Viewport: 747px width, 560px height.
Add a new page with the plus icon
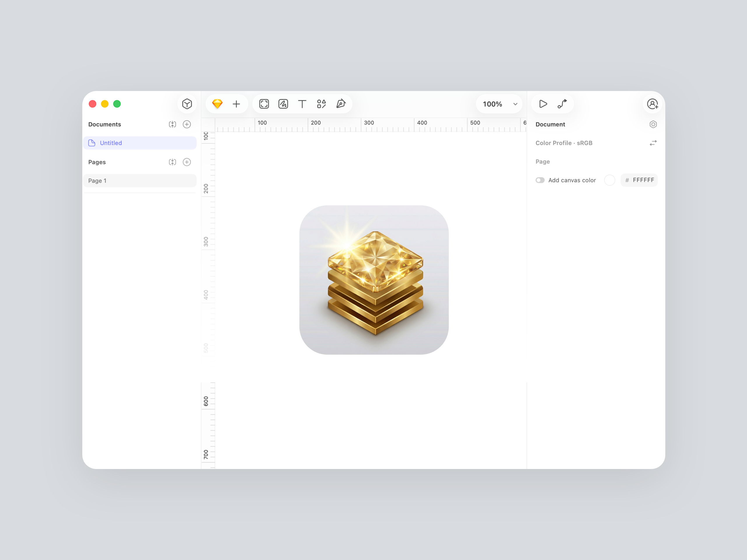[x=187, y=162]
